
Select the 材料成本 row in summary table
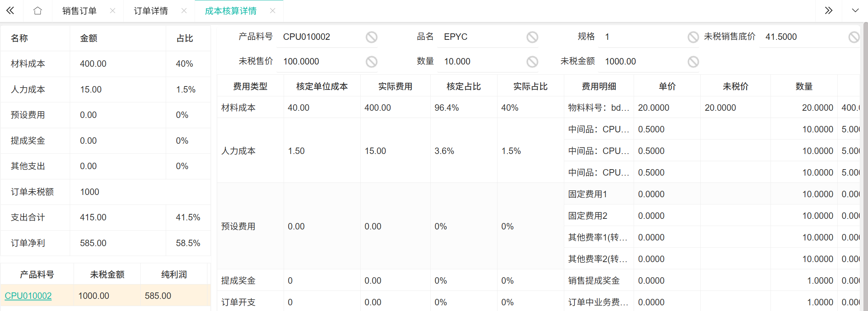click(105, 64)
